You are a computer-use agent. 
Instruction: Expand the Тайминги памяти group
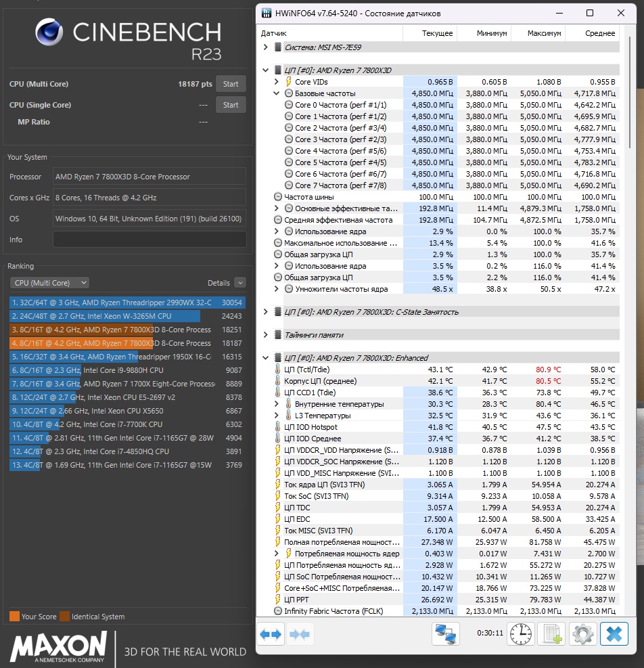(265, 335)
